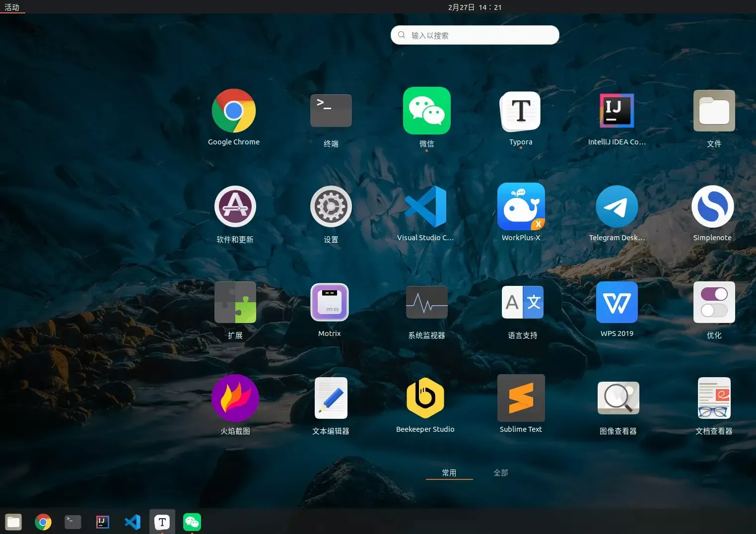756x534 pixels.
Task: Switch to Typora in the dock
Action: (162, 522)
